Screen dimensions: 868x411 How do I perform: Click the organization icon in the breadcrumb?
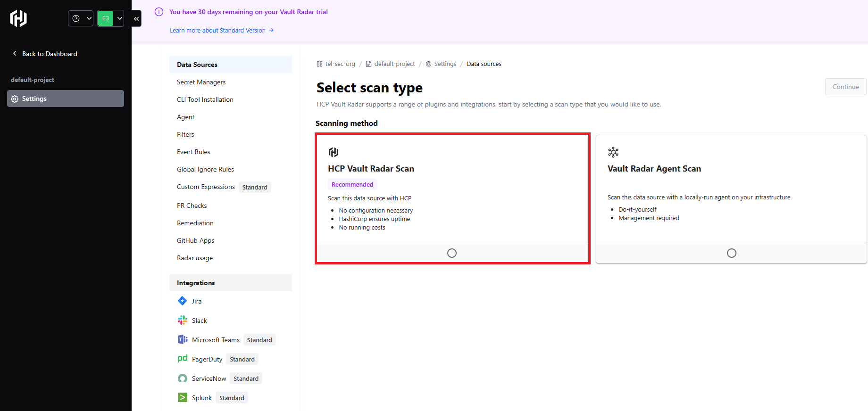(x=319, y=64)
